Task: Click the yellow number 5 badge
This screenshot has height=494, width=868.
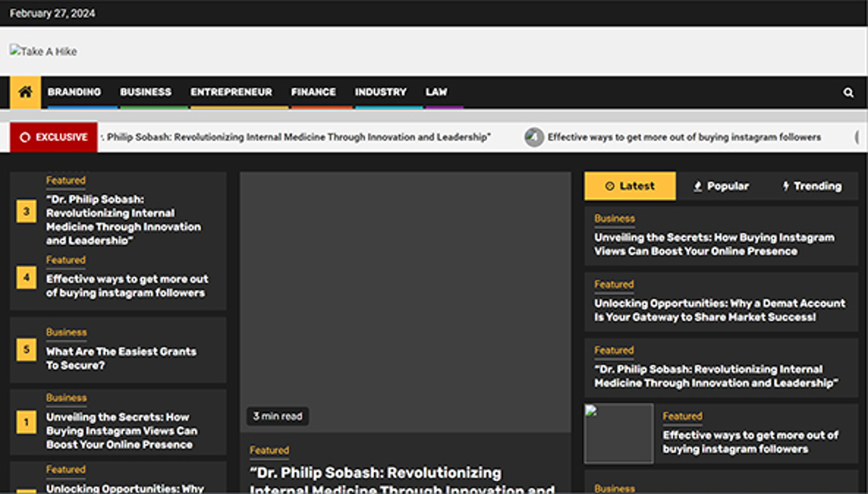Action: [x=26, y=349]
